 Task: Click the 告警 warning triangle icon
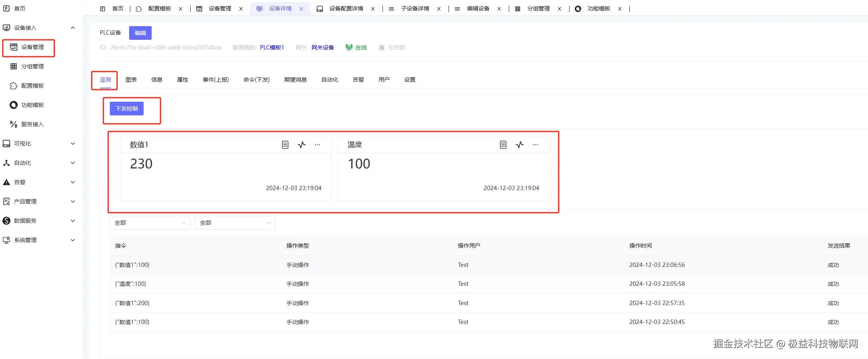[x=6, y=182]
